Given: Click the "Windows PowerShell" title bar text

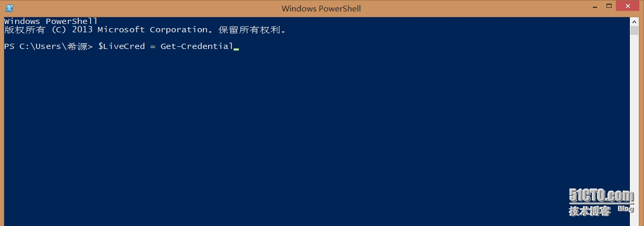Looking at the screenshot, I should 321,8.
